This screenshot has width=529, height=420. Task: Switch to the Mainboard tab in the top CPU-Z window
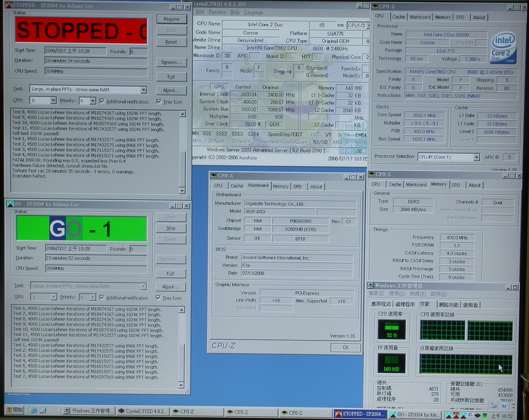(x=420, y=17)
